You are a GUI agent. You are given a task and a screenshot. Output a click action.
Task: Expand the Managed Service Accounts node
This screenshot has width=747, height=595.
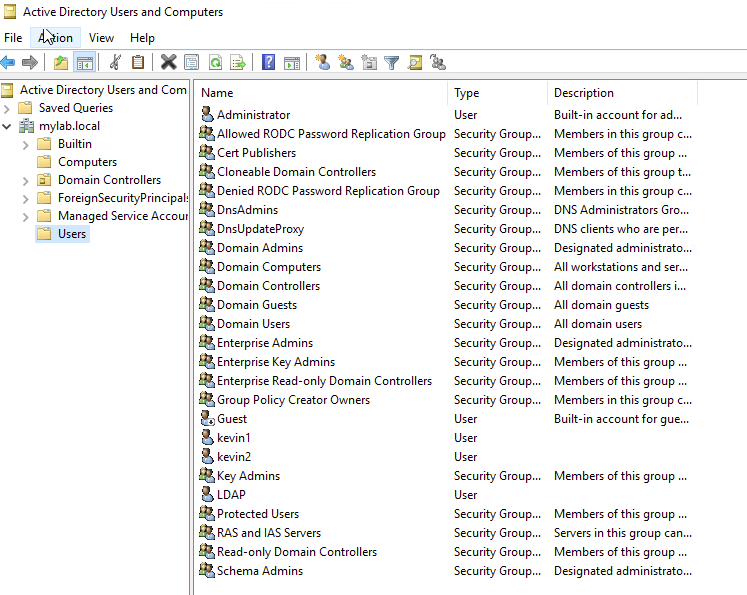pyautogui.click(x=26, y=217)
